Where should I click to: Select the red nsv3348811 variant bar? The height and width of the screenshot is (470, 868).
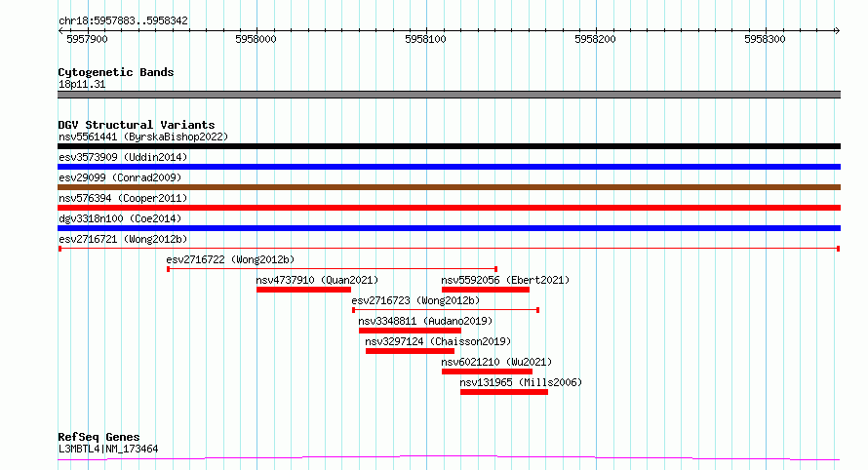[x=410, y=331]
